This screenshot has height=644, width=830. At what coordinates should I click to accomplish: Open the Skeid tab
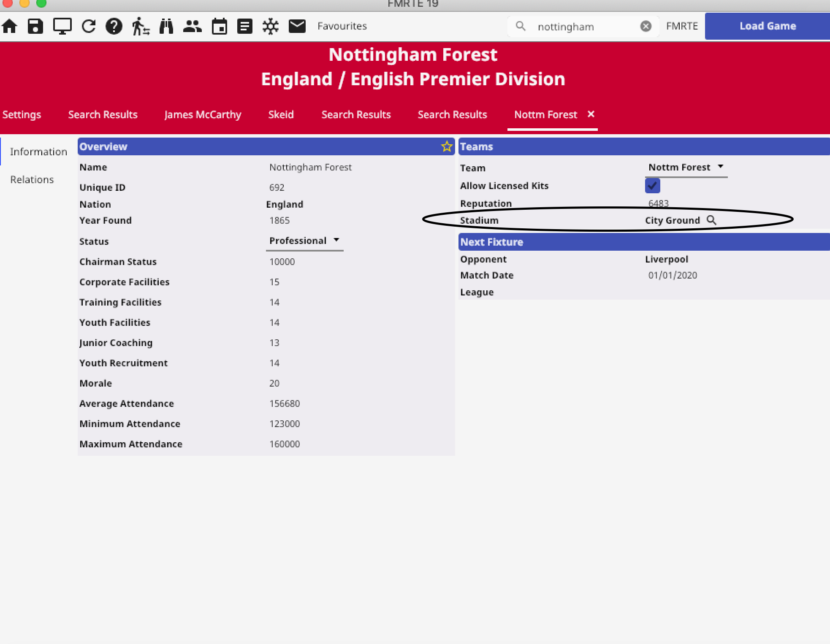[x=281, y=114]
